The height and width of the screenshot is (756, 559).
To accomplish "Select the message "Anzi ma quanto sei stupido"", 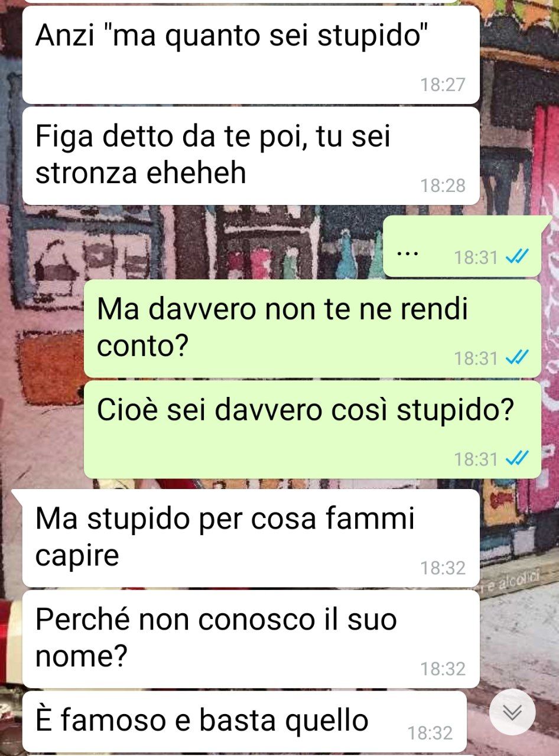I will coord(251,55).
